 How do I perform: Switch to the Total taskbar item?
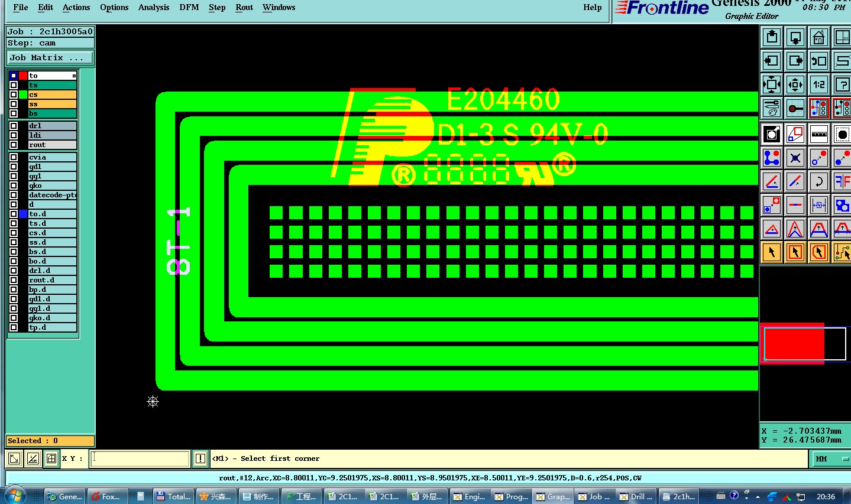[x=174, y=496]
